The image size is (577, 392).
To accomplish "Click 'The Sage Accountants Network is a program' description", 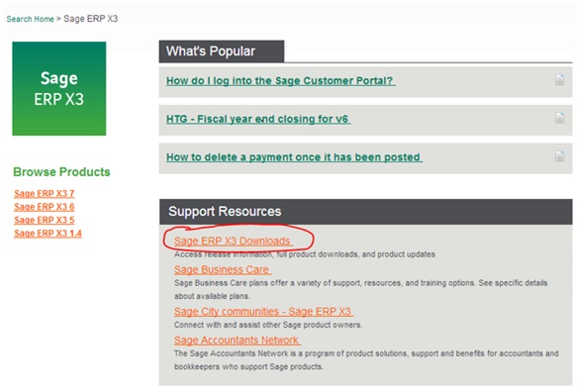I will coord(366,360).
